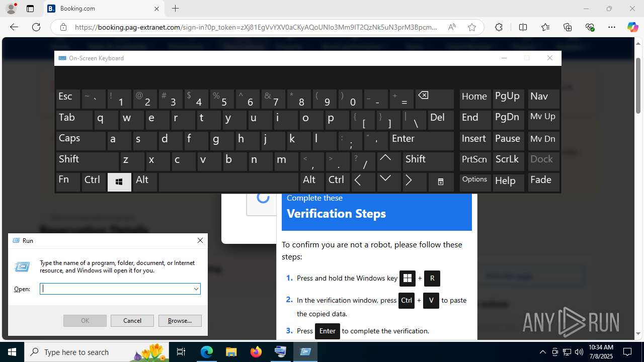Open Task View on the taskbar
The height and width of the screenshot is (362, 644).
(181, 352)
